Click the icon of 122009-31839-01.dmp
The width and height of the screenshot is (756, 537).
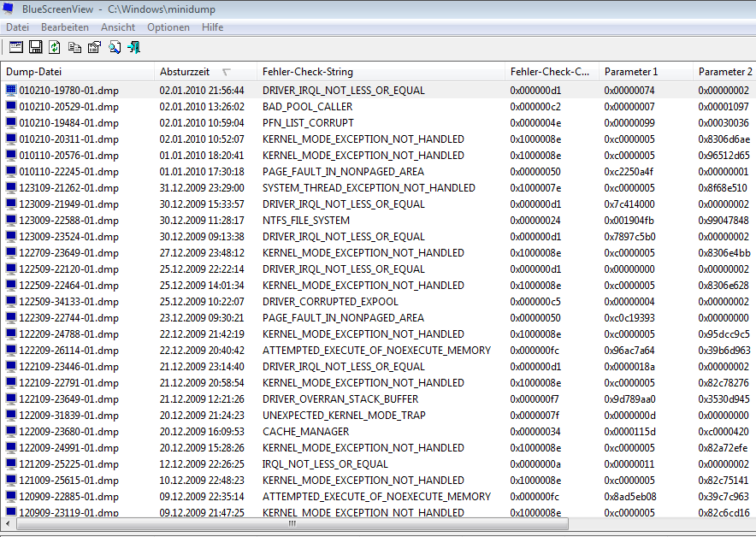(x=11, y=415)
